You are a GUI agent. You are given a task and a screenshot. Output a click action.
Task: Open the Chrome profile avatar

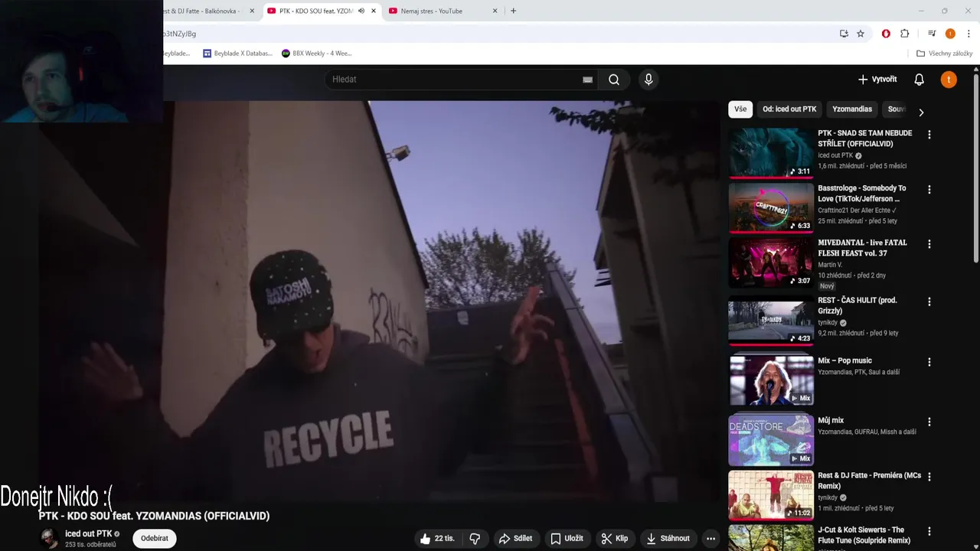pos(950,34)
